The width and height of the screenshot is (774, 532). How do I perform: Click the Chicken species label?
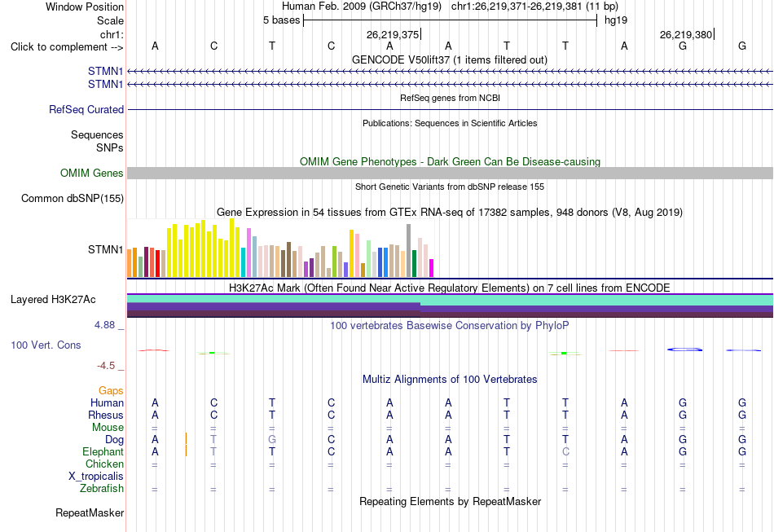pyautogui.click(x=104, y=464)
